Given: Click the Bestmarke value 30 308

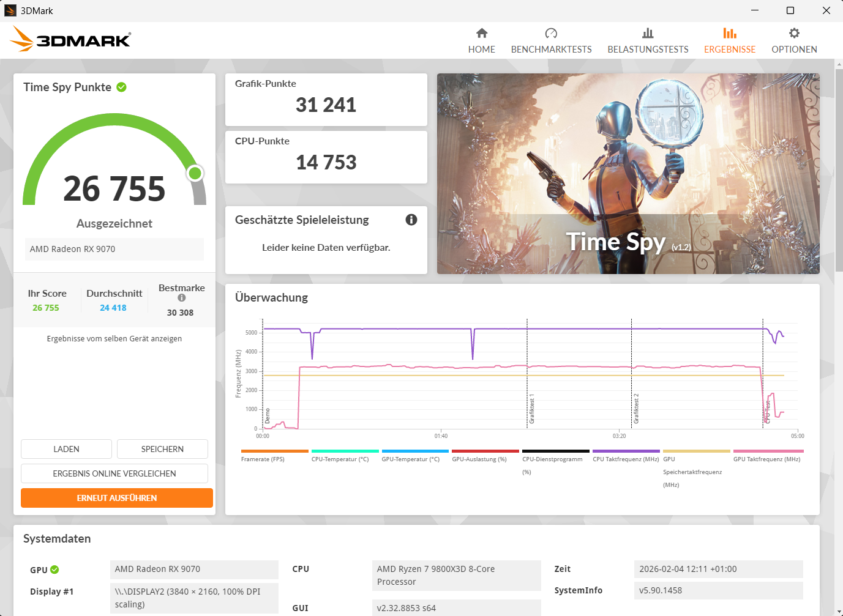Looking at the screenshot, I should 180,313.
